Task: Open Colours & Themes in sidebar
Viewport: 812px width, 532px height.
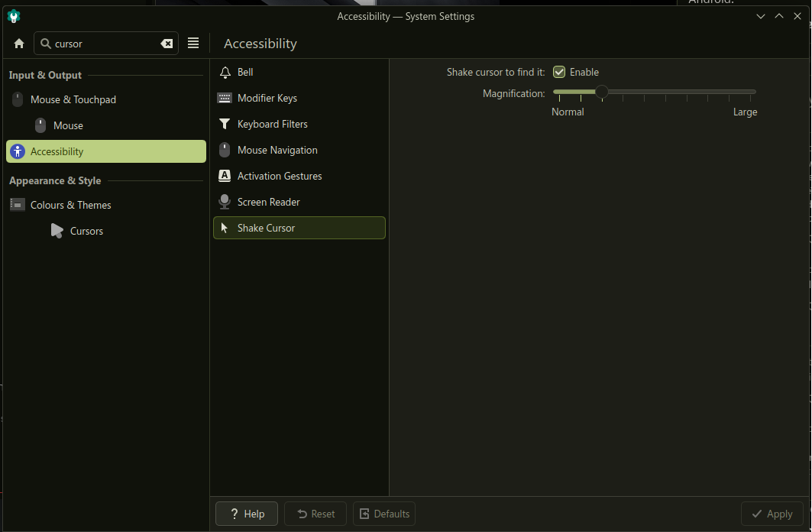Action: 106,205
